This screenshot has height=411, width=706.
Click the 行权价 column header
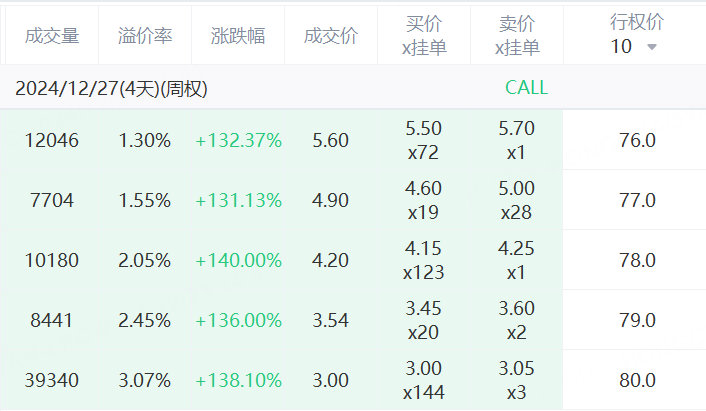pyautogui.click(x=637, y=22)
